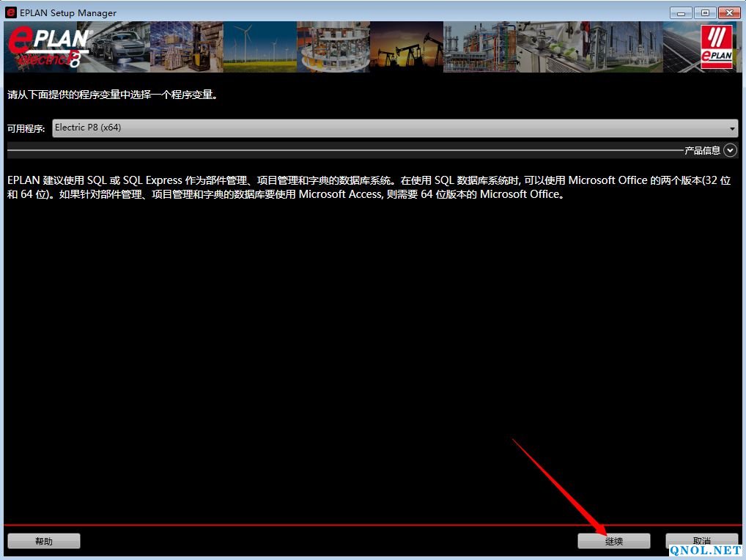Click the industrial plant piping banner image

point(480,48)
